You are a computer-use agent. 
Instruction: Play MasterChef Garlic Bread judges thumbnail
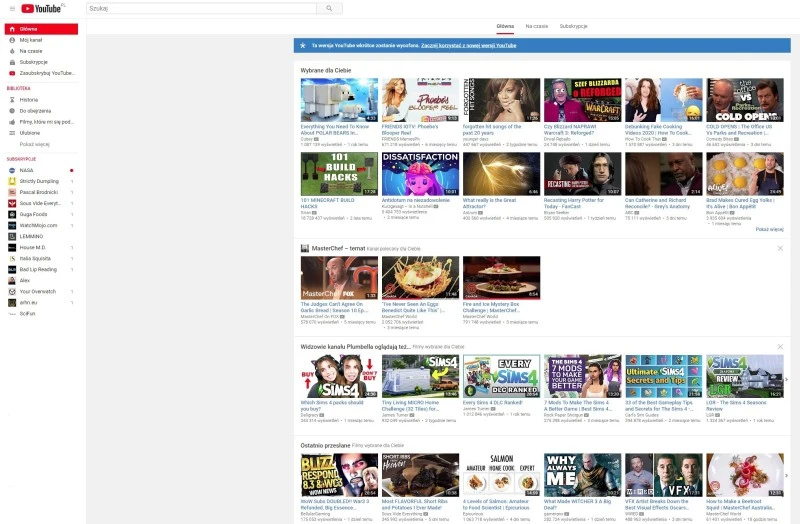point(339,278)
